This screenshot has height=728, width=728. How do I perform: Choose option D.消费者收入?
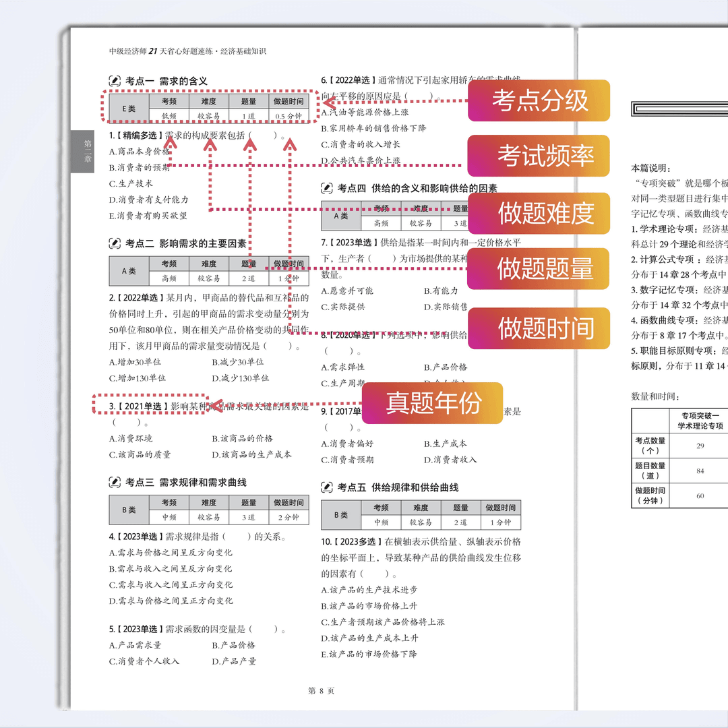(450, 460)
